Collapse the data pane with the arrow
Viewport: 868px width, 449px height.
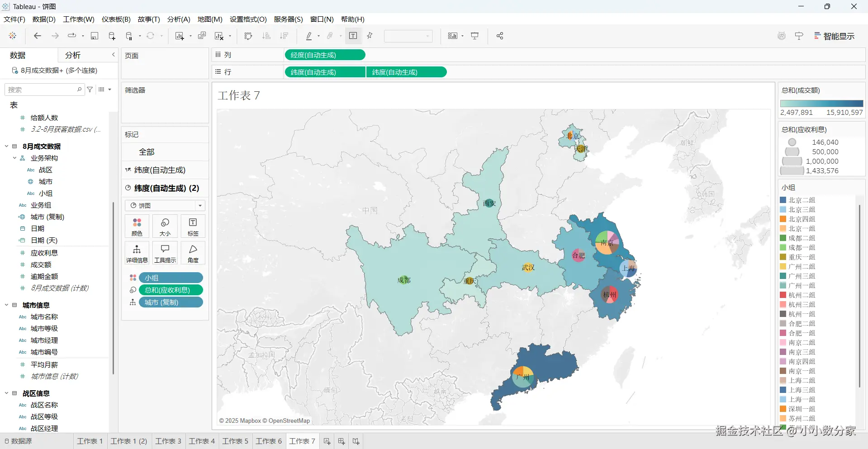coord(114,55)
